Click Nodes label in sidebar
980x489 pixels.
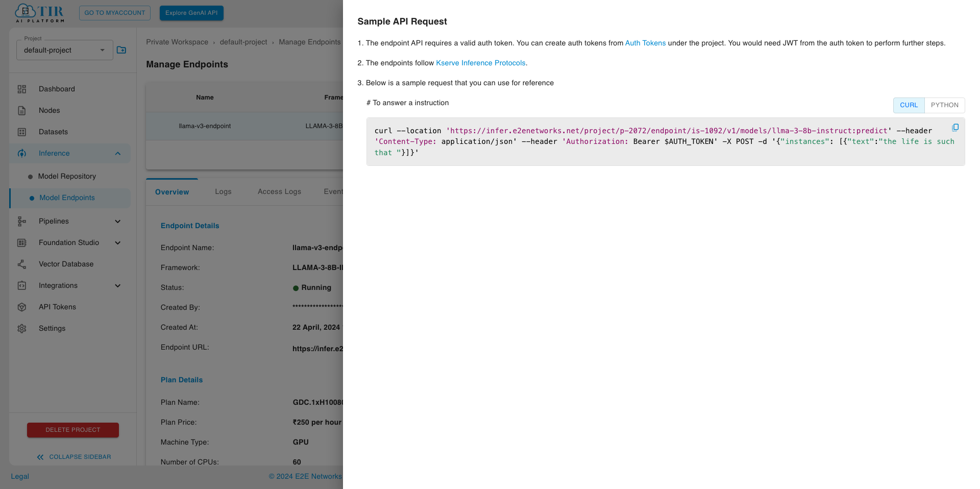50,110
